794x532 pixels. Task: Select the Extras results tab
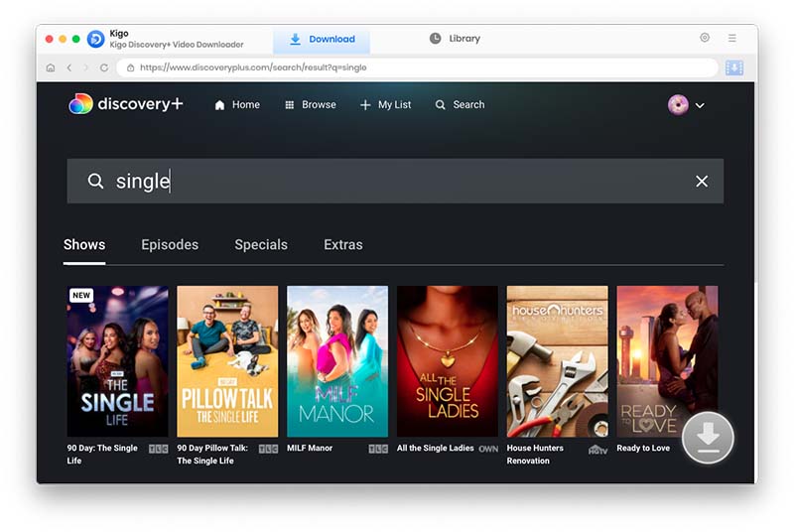[x=343, y=245]
